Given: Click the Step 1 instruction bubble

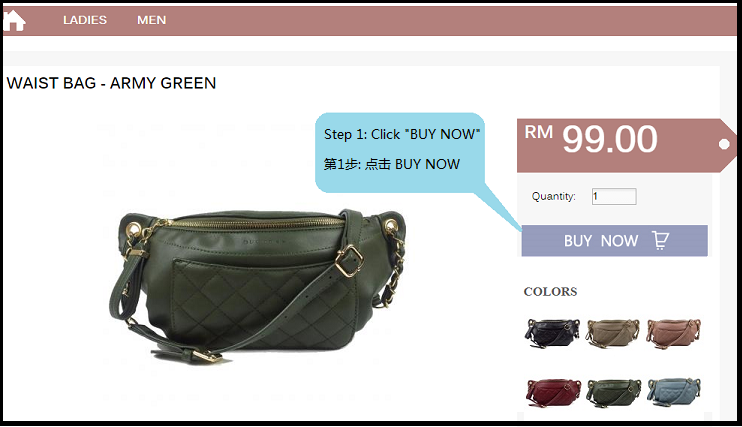Looking at the screenshot, I should (x=400, y=152).
